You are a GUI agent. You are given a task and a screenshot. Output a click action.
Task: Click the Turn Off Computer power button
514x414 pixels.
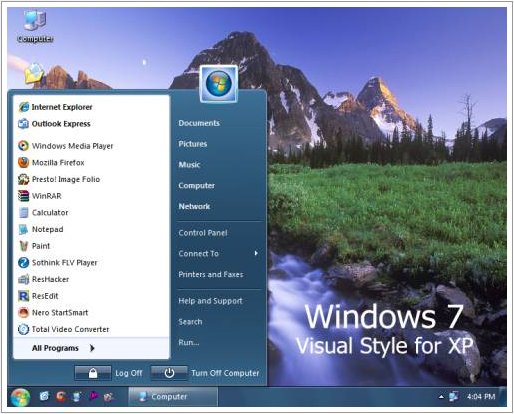(x=169, y=373)
